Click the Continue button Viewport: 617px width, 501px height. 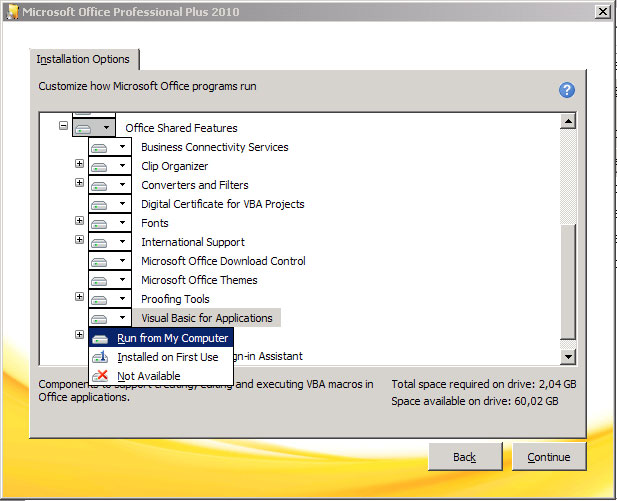[x=549, y=457]
